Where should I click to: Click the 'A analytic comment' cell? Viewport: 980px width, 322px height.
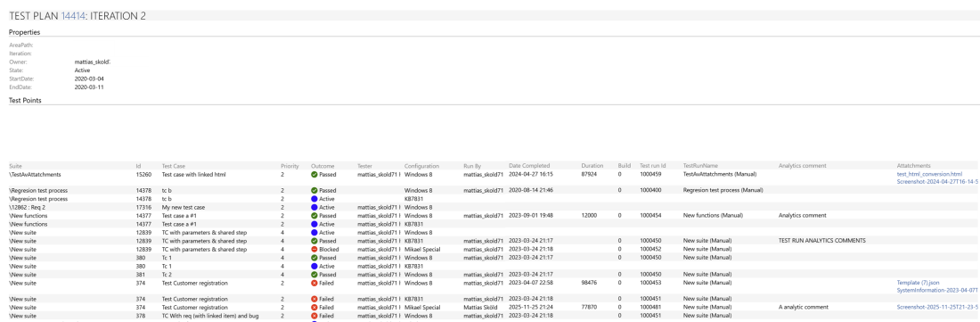[804, 308]
